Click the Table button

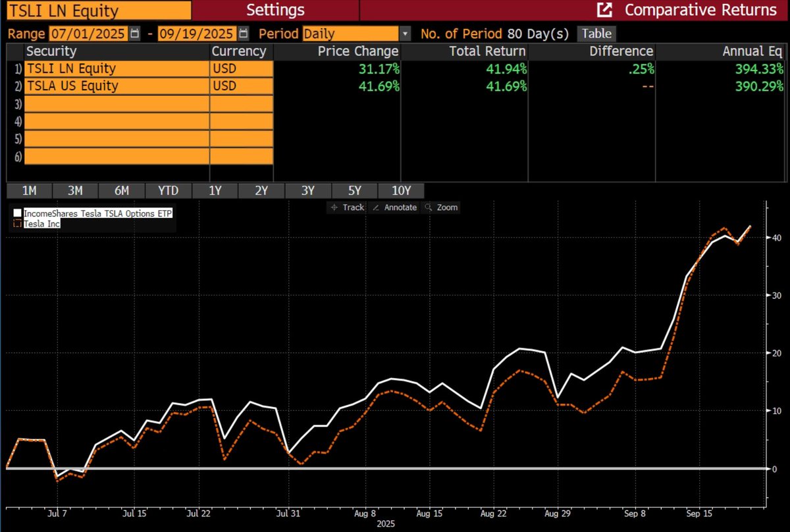tap(596, 34)
